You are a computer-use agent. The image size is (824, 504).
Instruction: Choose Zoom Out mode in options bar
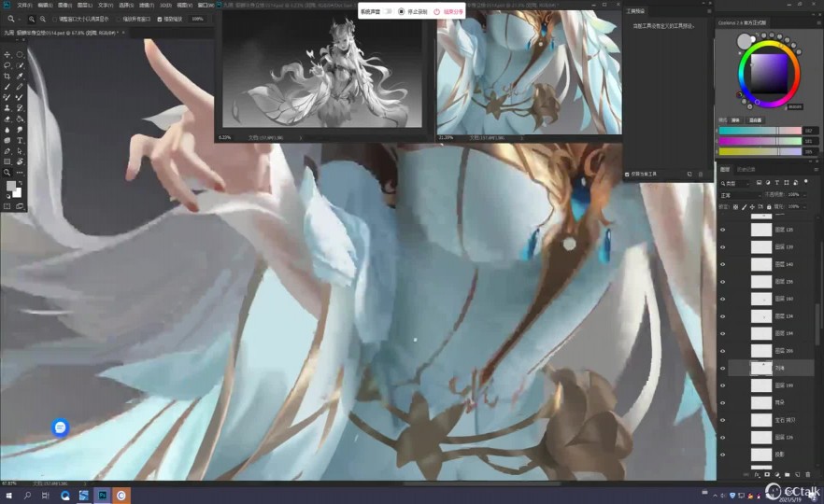pos(43,19)
